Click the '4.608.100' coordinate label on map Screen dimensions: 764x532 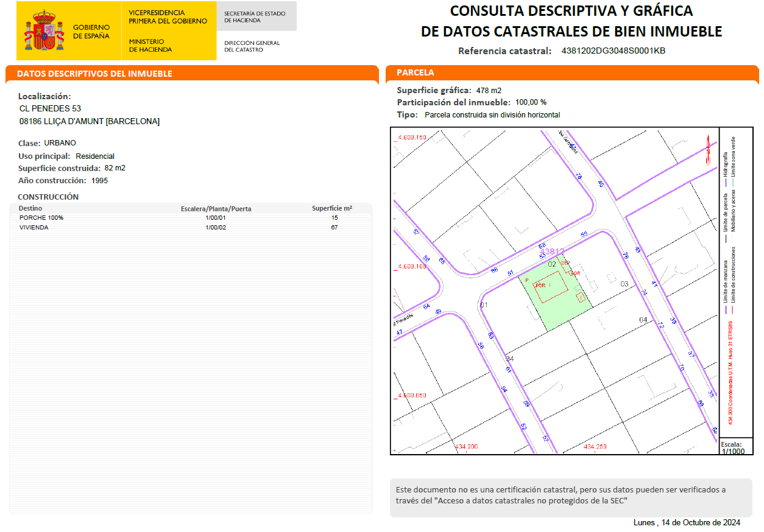click(412, 267)
